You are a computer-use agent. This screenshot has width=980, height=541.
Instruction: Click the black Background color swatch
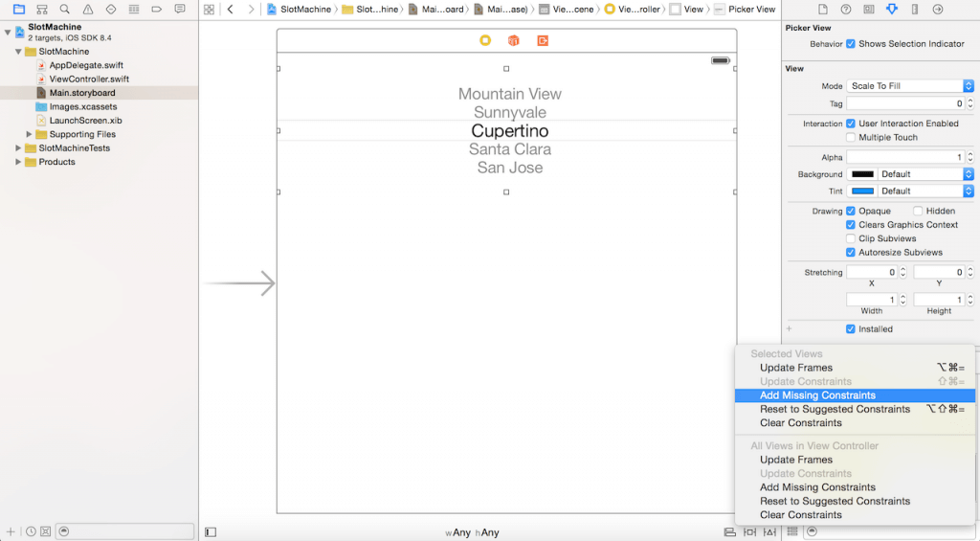coord(862,174)
